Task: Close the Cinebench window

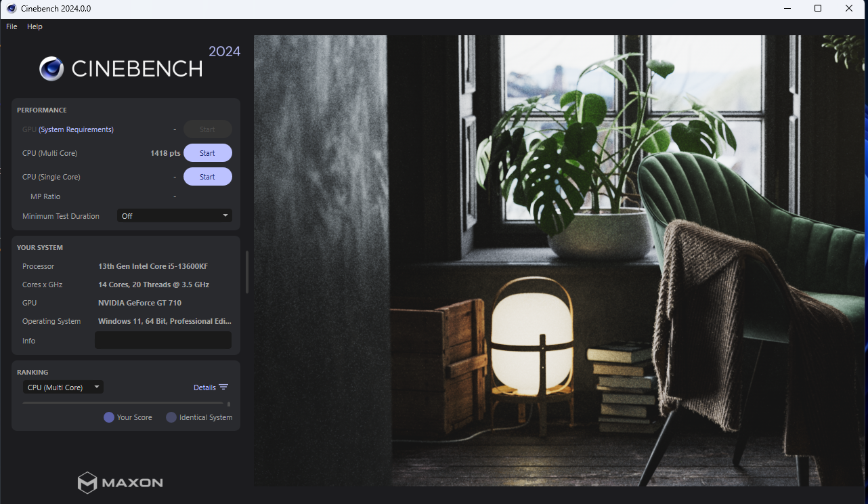Action: tap(849, 9)
